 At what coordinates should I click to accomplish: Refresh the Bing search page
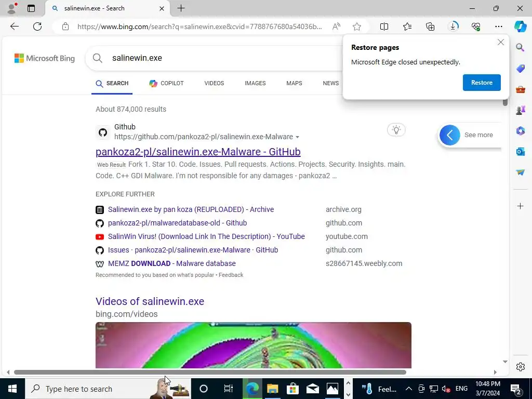pos(37,26)
